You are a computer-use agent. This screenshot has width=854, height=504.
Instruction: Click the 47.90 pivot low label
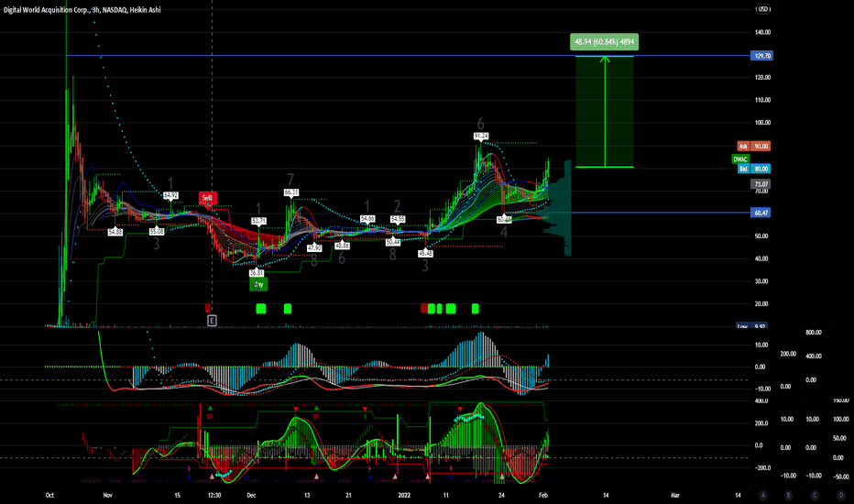(314, 248)
